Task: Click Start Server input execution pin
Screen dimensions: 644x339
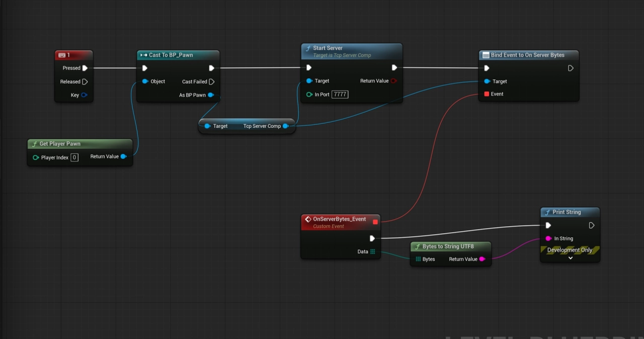Action: click(x=309, y=67)
